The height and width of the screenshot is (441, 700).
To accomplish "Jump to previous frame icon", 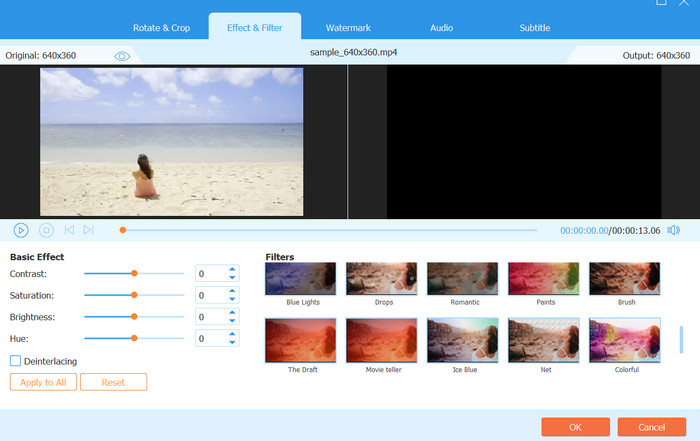I will pyautogui.click(x=69, y=230).
